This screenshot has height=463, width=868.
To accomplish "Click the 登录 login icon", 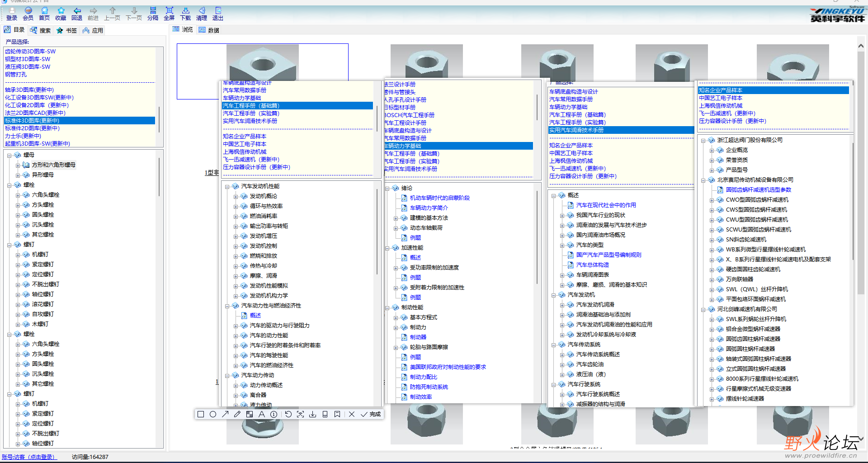I will [12, 14].
